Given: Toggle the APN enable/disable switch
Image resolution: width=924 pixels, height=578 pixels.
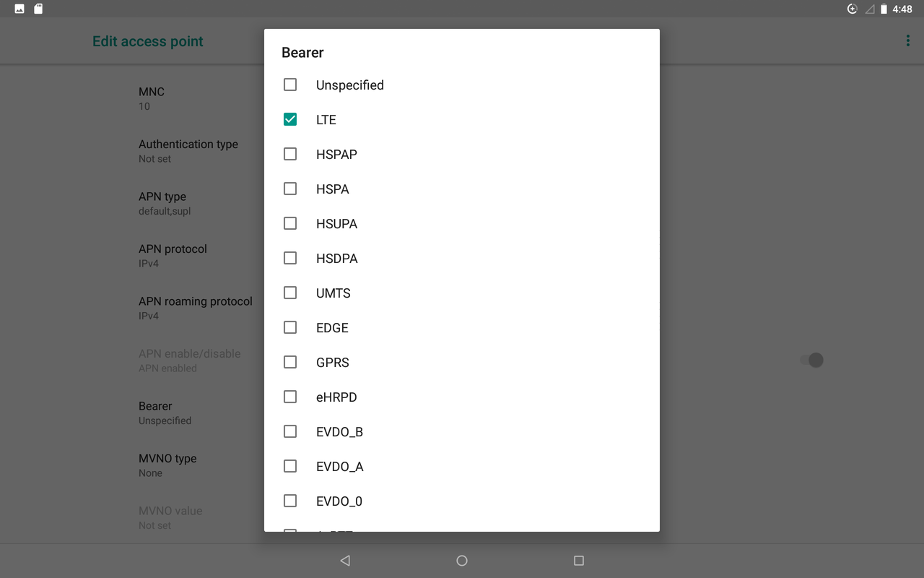Looking at the screenshot, I should (812, 360).
